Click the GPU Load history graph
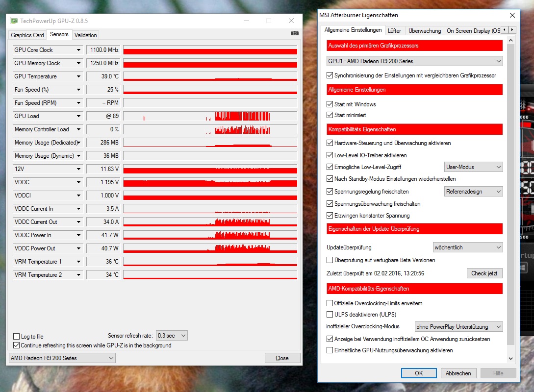The width and height of the screenshot is (534, 392). [210, 116]
